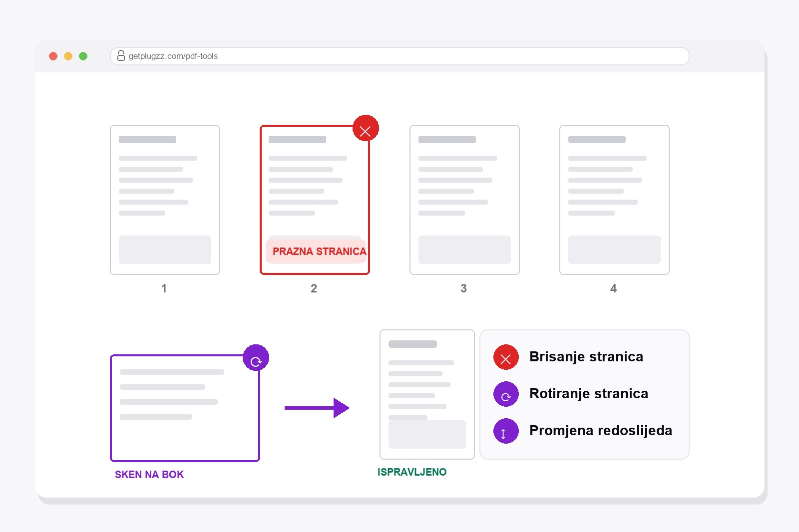Select page thumbnail 4
799x532 pixels.
pos(614,200)
